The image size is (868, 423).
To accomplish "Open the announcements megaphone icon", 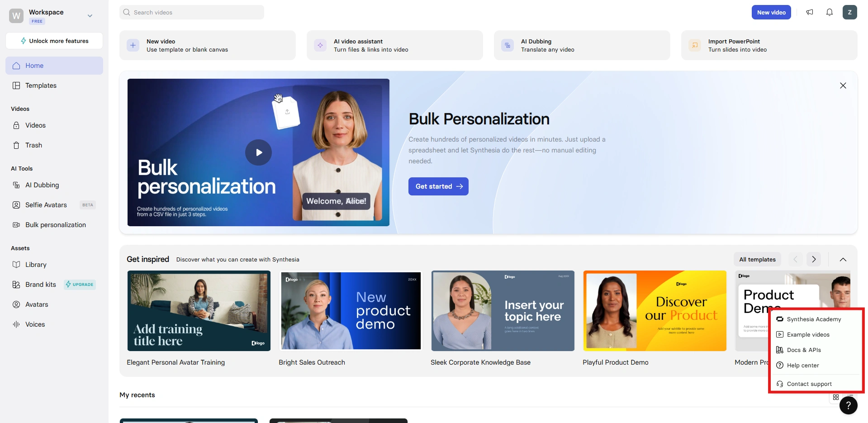I will [x=810, y=12].
